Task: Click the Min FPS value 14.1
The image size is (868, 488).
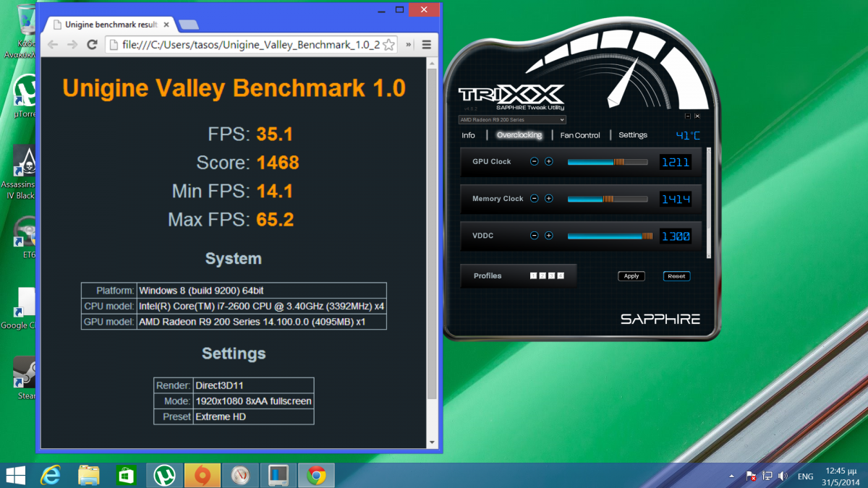Action: point(275,192)
